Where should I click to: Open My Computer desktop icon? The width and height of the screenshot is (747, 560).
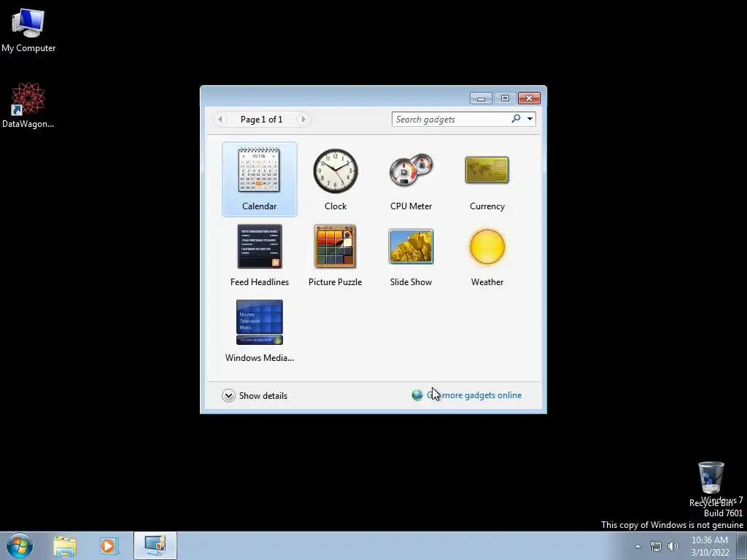pyautogui.click(x=28, y=31)
